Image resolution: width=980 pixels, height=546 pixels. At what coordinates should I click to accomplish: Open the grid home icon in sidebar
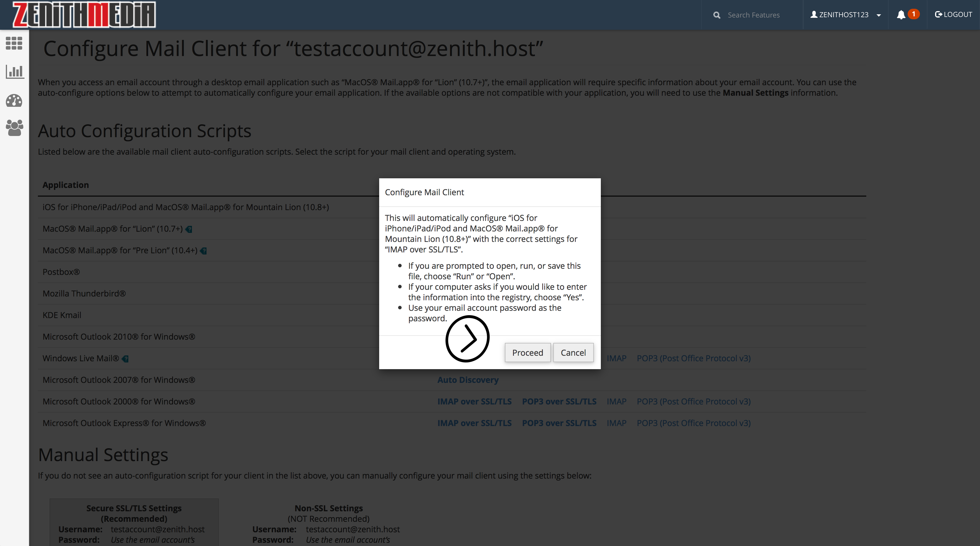pyautogui.click(x=14, y=43)
